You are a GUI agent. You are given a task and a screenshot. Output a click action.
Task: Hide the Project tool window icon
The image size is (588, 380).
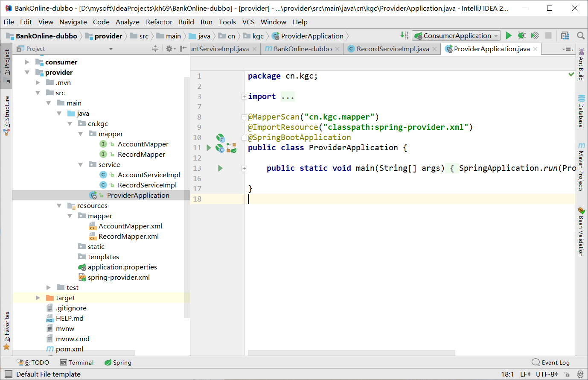pos(183,49)
